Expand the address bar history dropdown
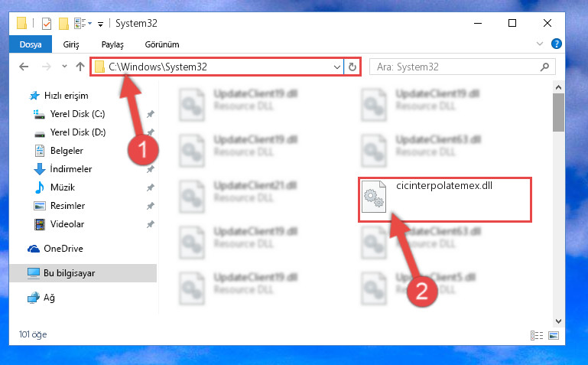Screen dimensions: 588x365 [337, 67]
